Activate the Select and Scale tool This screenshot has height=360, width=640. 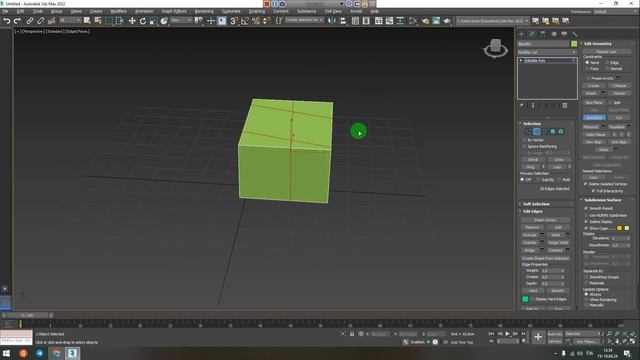[x=153, y=21]
